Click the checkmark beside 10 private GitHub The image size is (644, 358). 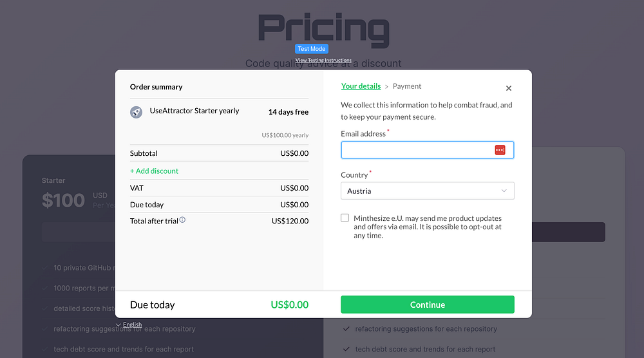43,268
